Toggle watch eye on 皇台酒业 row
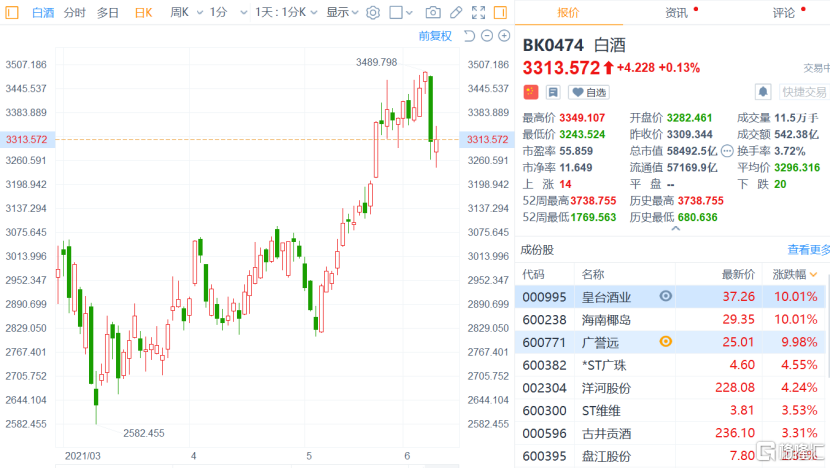The height and width of the screenshot is (468, 831). pos(666,296)
